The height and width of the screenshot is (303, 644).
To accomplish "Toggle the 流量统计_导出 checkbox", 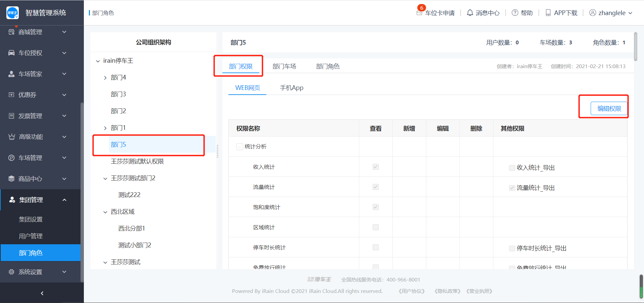I will pos(512,188).
